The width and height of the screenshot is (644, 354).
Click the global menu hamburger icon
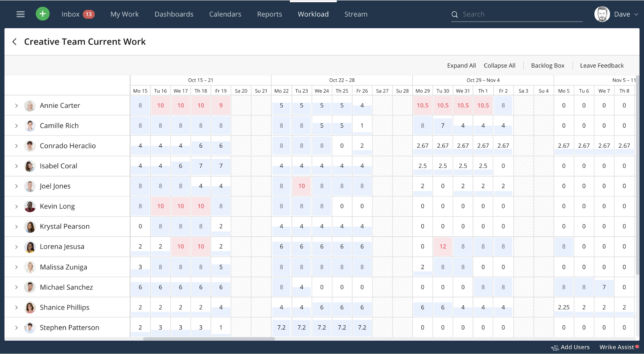click(21, 14)
